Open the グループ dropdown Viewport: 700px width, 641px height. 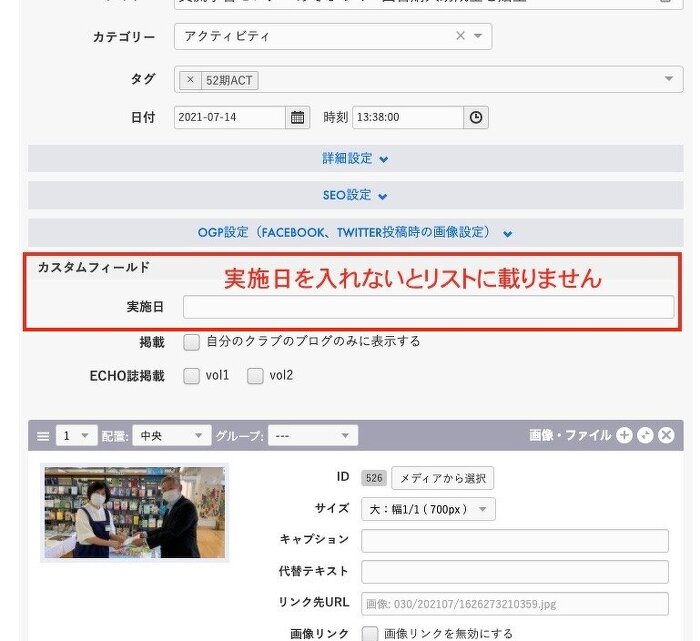point(313,436)
